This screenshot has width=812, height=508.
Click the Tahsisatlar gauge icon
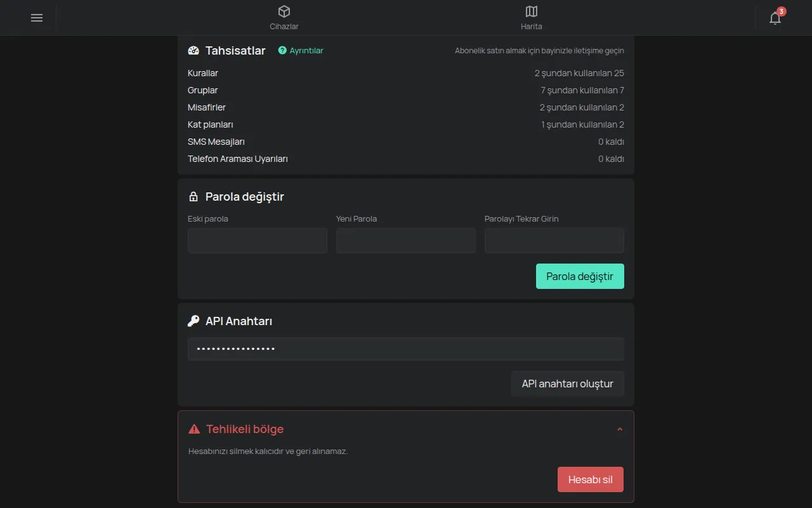[x=193, y=51]
